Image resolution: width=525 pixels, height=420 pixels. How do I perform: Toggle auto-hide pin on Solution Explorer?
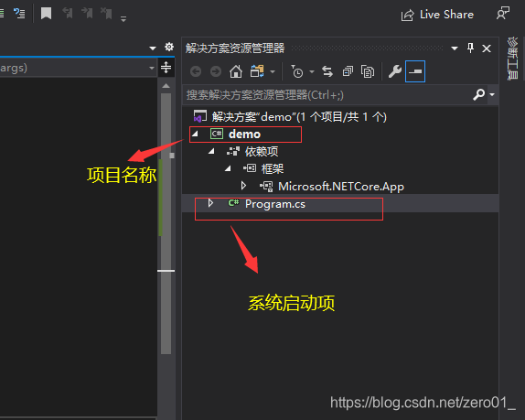470,48
